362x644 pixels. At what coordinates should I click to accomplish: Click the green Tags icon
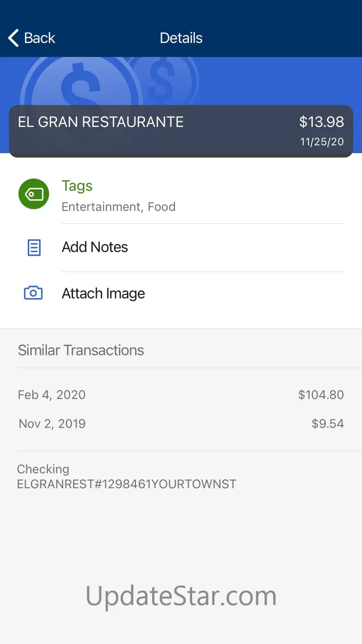(33, 194)
